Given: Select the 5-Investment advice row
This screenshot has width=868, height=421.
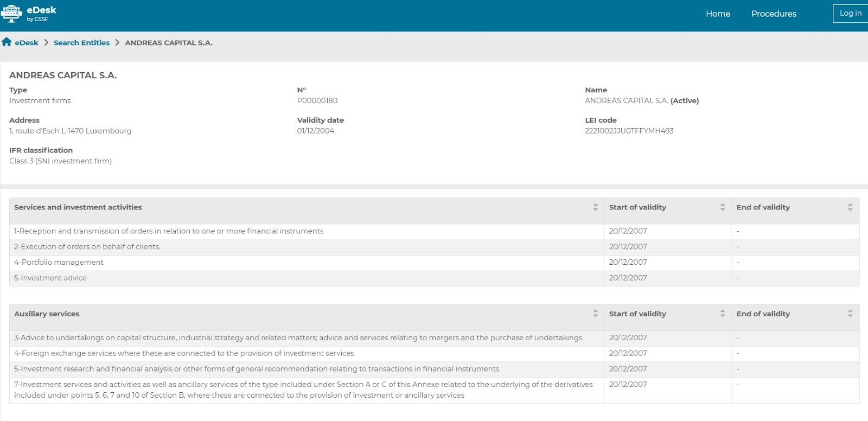Looking at the screenshot, I should pos(434,278).
